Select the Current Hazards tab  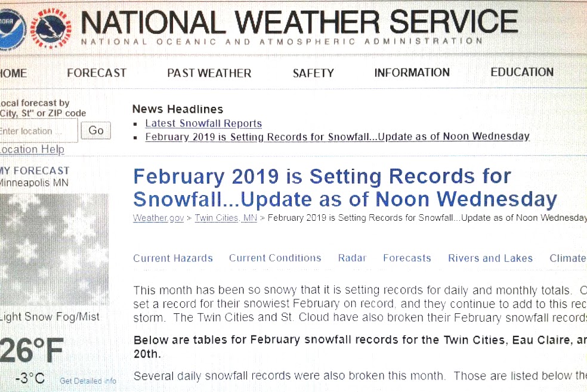point(173,258)
